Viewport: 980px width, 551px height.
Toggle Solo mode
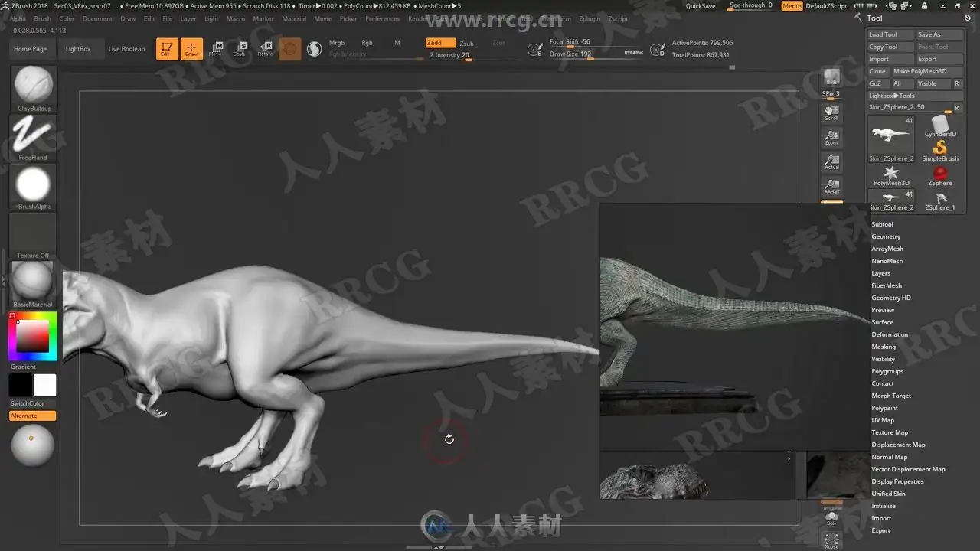click(831, 518)
